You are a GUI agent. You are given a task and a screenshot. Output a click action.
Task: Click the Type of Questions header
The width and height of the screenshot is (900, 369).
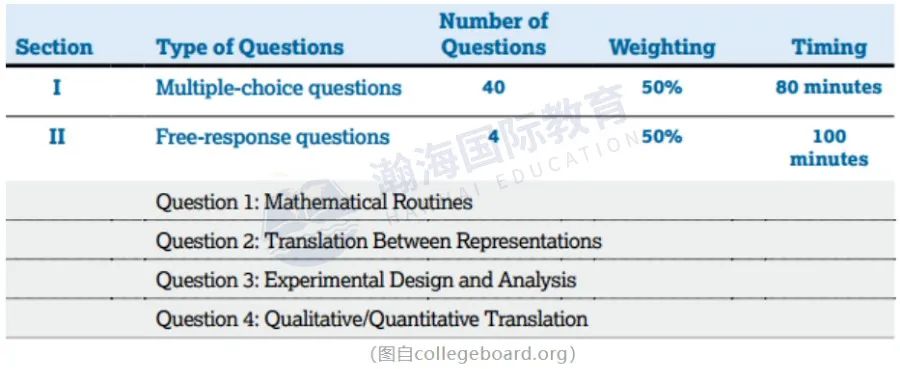[x=250, y=47]
